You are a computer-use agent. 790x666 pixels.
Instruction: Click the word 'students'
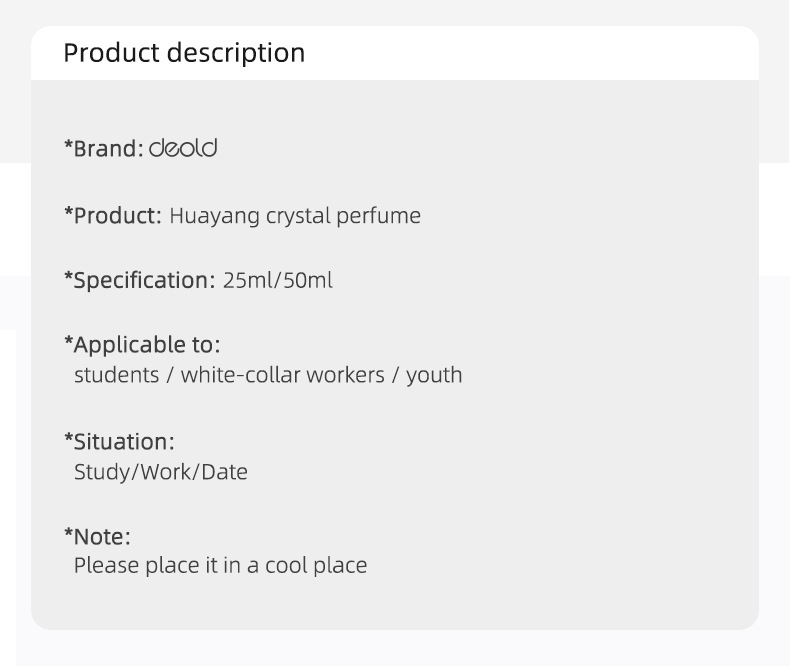pyautogui.click(x=116, y=375)
